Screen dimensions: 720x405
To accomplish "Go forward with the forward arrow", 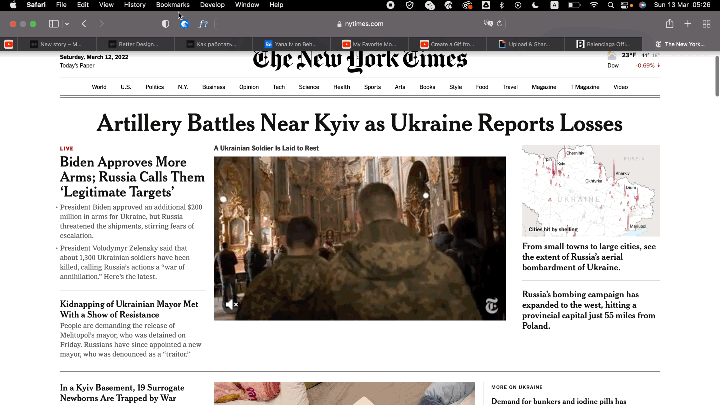I will [x=101, y=23].
